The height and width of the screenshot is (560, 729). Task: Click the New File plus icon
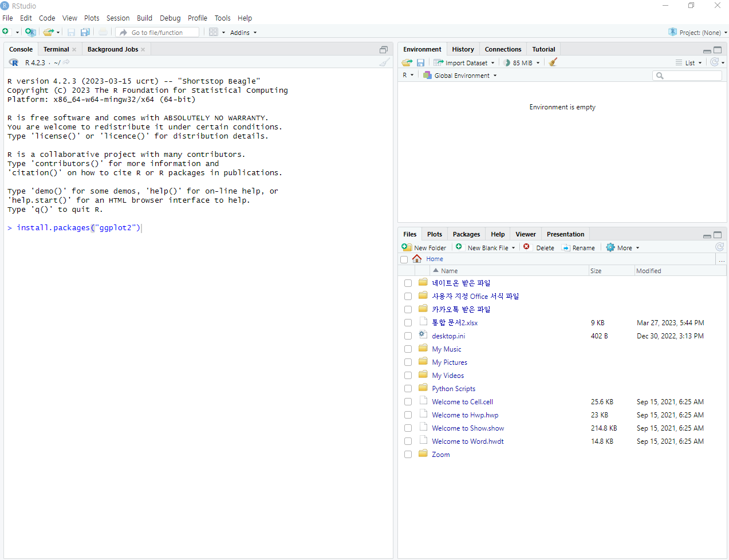6,32
